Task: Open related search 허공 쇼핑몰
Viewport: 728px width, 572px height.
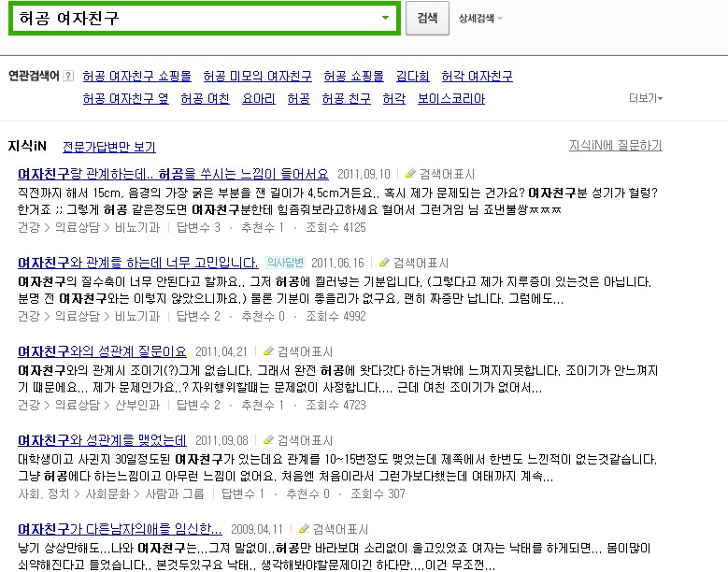Action: point(354,76)
